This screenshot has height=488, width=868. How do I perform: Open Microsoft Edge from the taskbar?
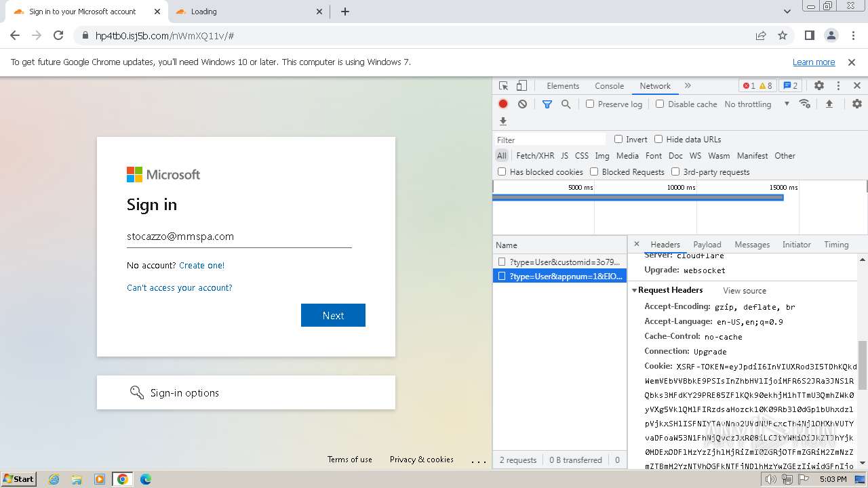145,479
